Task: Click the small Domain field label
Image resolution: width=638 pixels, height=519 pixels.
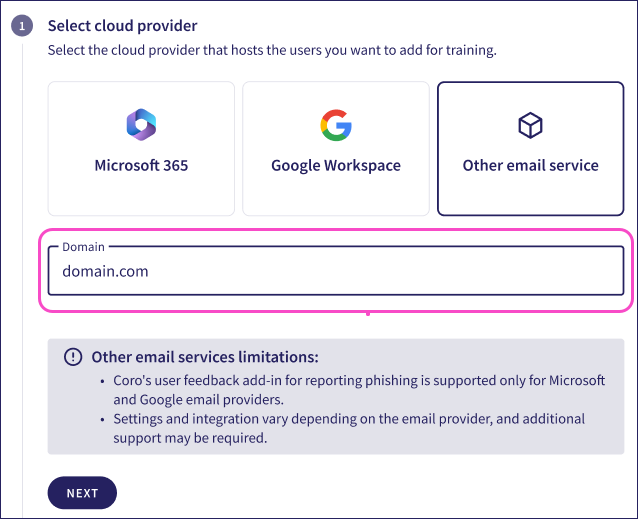Action: [83, 246]
